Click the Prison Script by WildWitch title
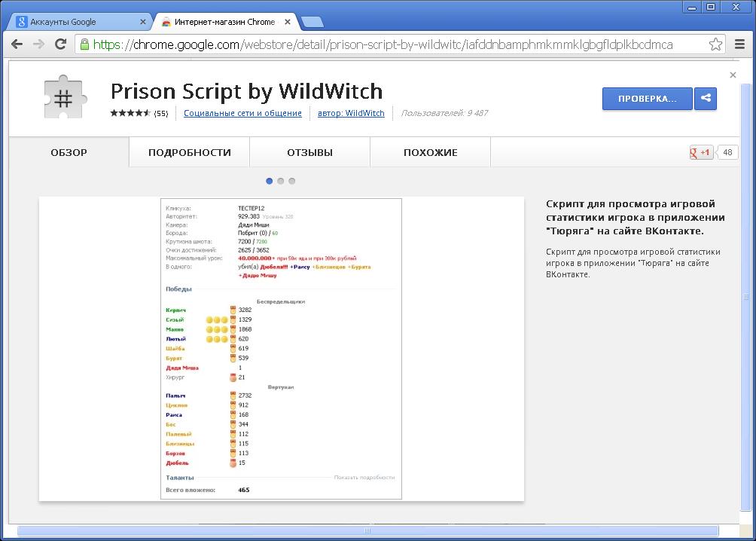The image size is (756, 541). point(246,91)
